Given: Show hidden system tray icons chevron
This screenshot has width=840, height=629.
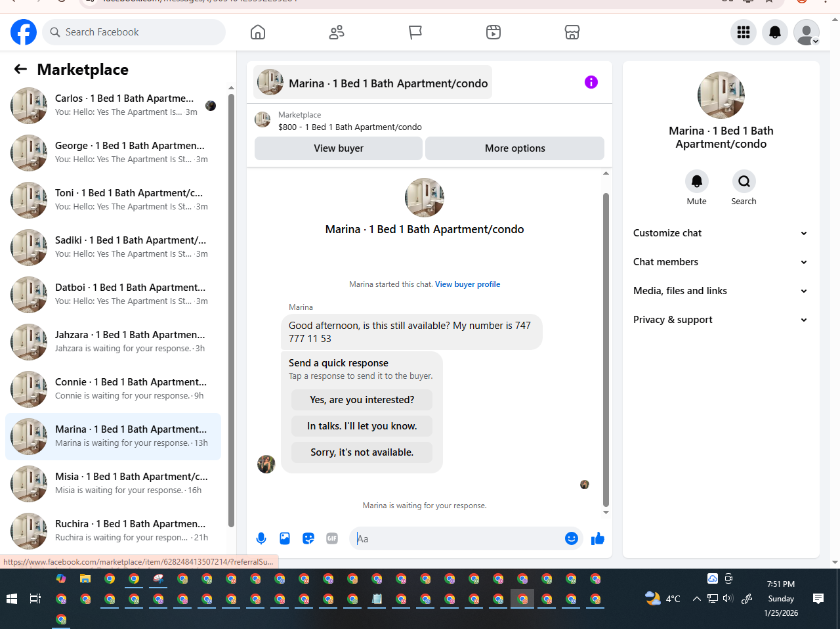Looking at the screenshot, I should click(x=697, y=598).
